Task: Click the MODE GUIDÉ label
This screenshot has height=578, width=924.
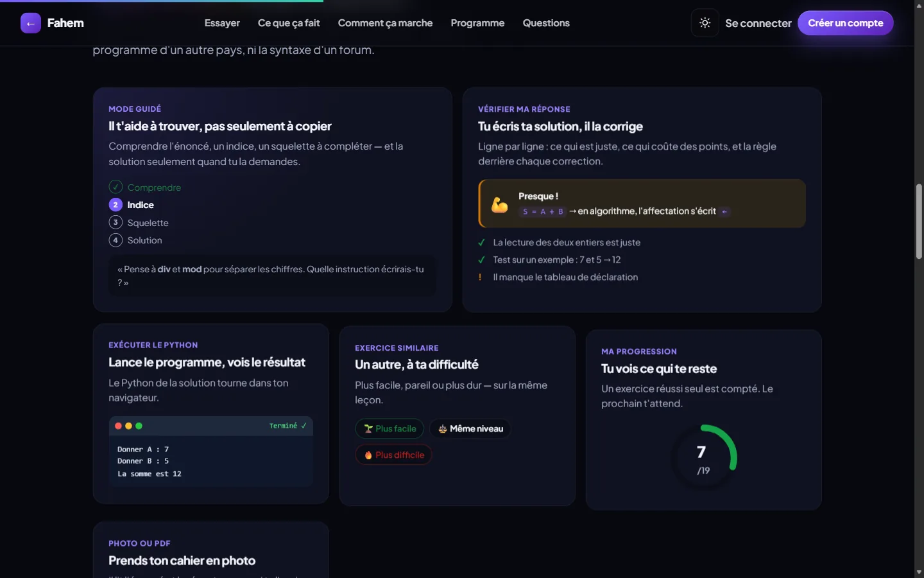Action: 135,109
